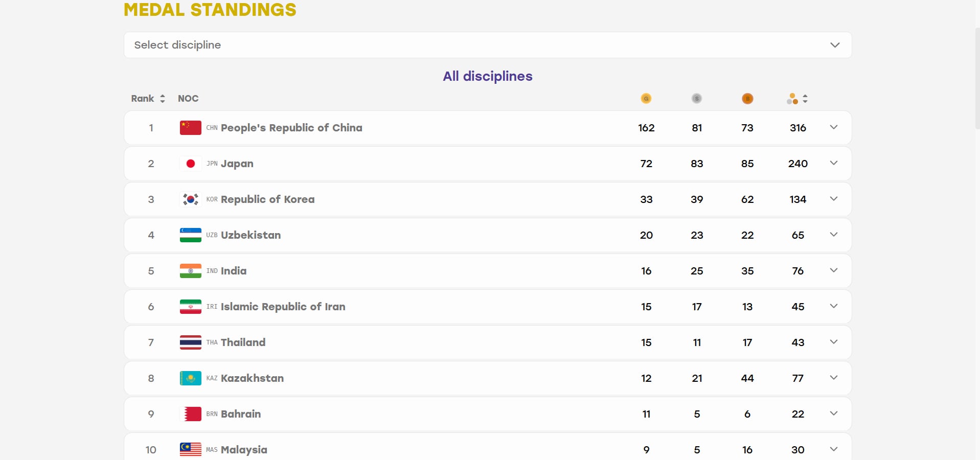The image size is (980, 460).
Task: Click the silver medal column icon
Action: click(x=697, y=99)
